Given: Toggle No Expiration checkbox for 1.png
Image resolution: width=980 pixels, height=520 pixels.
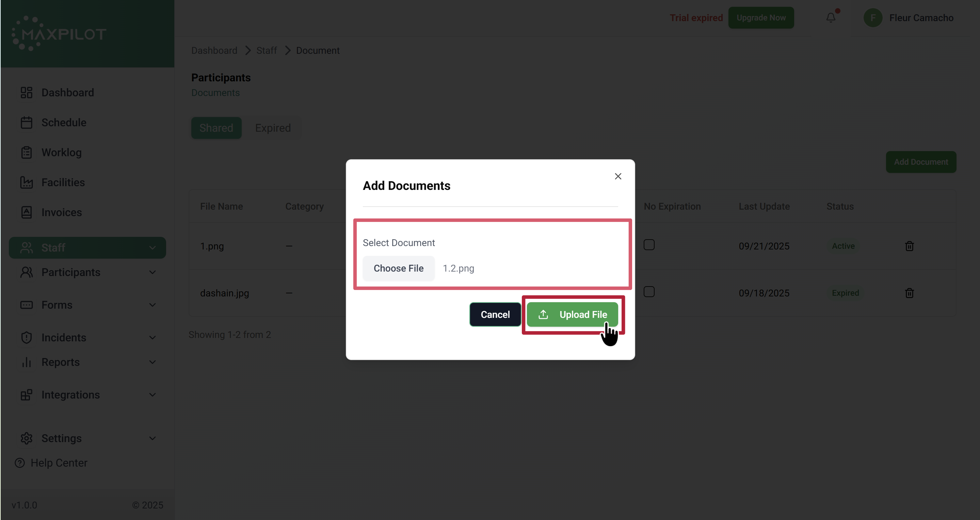Looking at the screenshot, I should coord(649,245).
